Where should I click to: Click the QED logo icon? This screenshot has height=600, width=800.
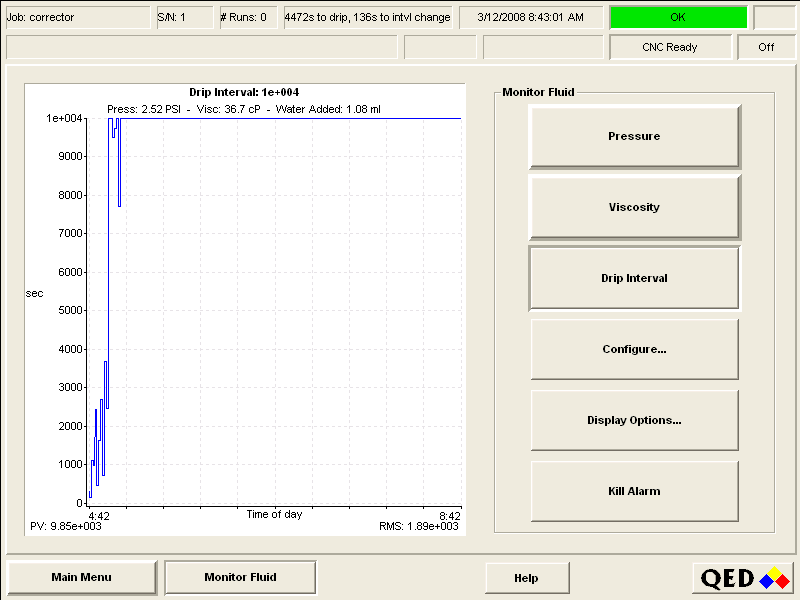[x=744, y=578]
